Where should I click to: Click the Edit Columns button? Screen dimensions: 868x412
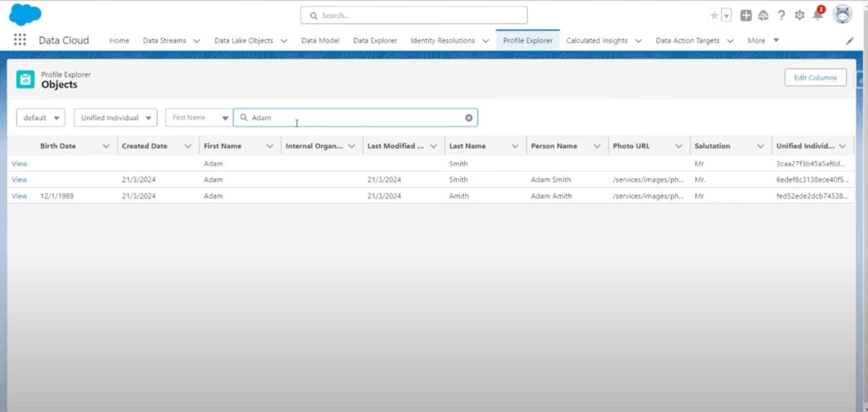tap(815, 78)
